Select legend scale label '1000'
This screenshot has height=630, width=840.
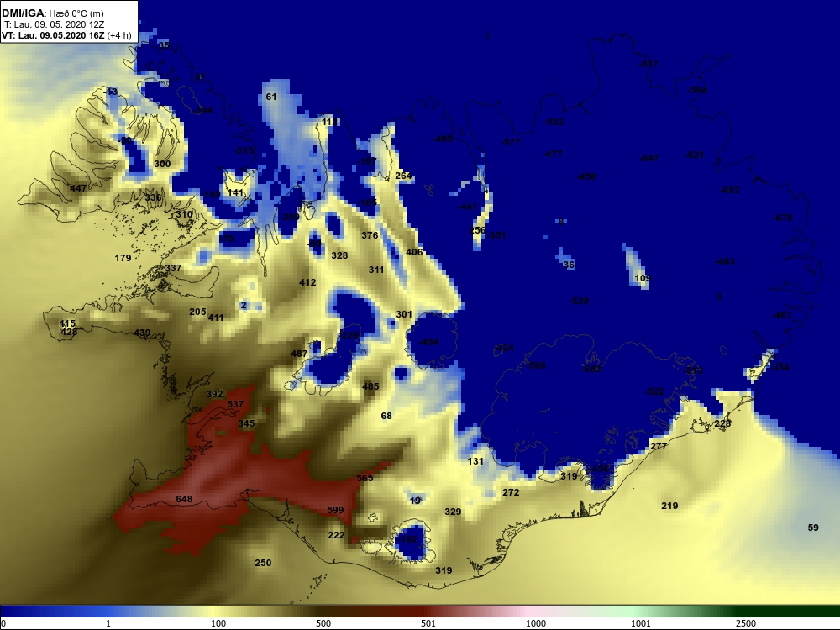(x=536, y=623)
